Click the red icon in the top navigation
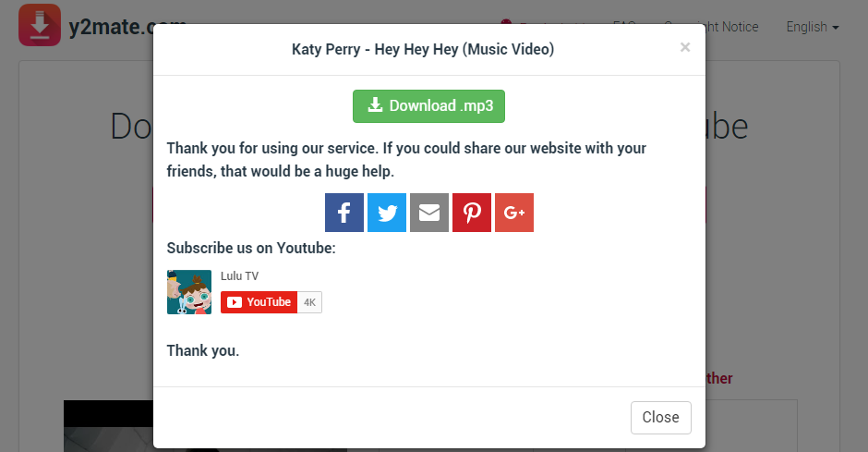This screenshot has width=868, height=452. (x=506, y=22)
